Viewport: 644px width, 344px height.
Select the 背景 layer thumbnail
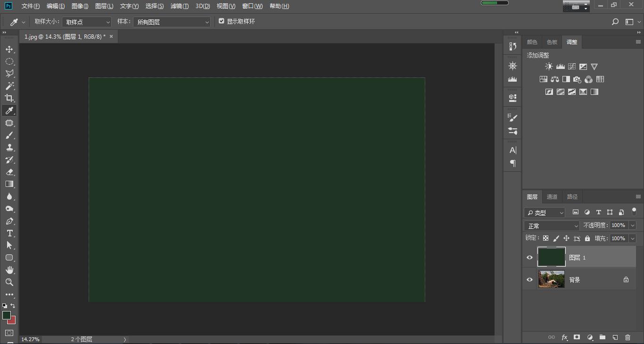pos(551,279)
